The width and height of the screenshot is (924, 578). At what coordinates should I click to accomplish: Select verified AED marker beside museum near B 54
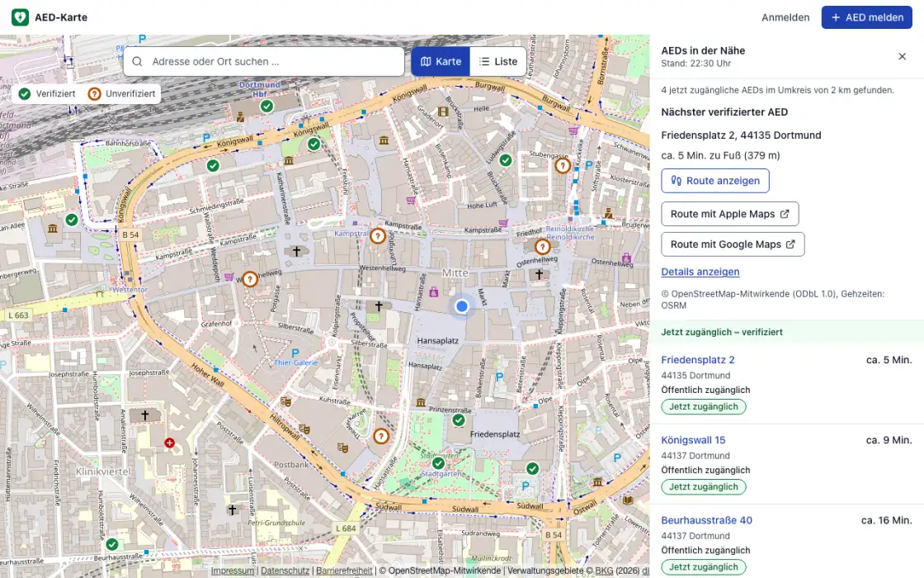[72, 220]
